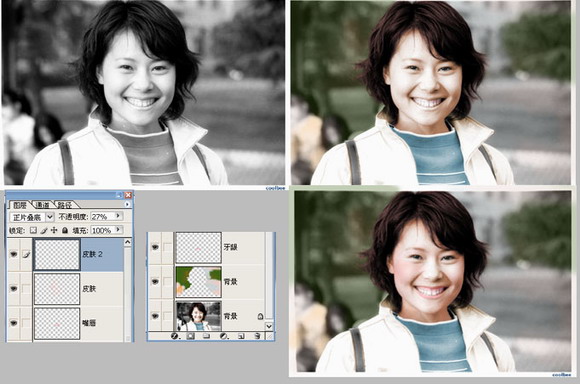Image resolution: width=580 pixels, height=384 pixels.
Task: Expand the fill 100% slider arrow
Action: 118,230
